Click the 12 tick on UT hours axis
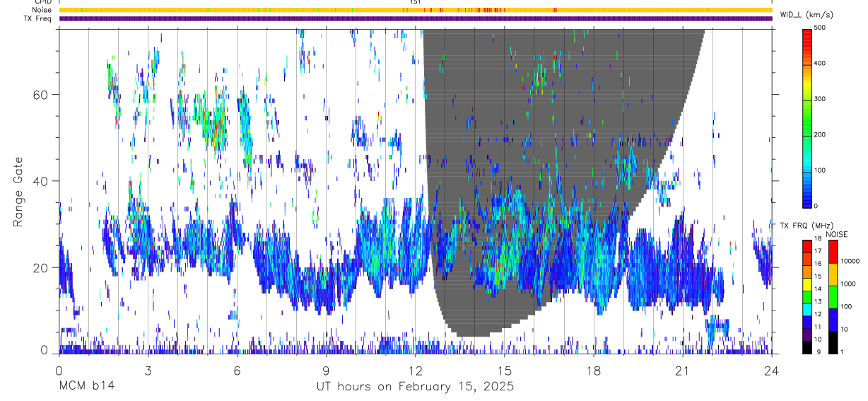Viewport: 868px width, 401px height. (x=415, y=370)
